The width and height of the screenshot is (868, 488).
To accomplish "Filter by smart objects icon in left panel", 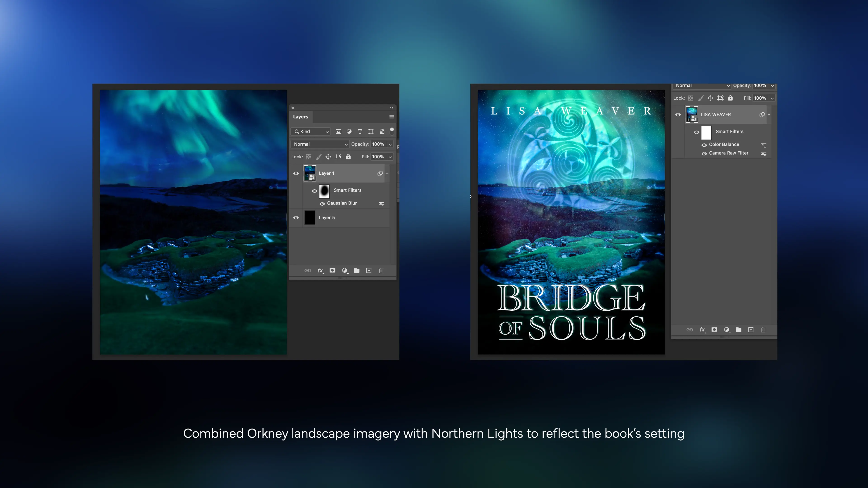I will (382, 132).
